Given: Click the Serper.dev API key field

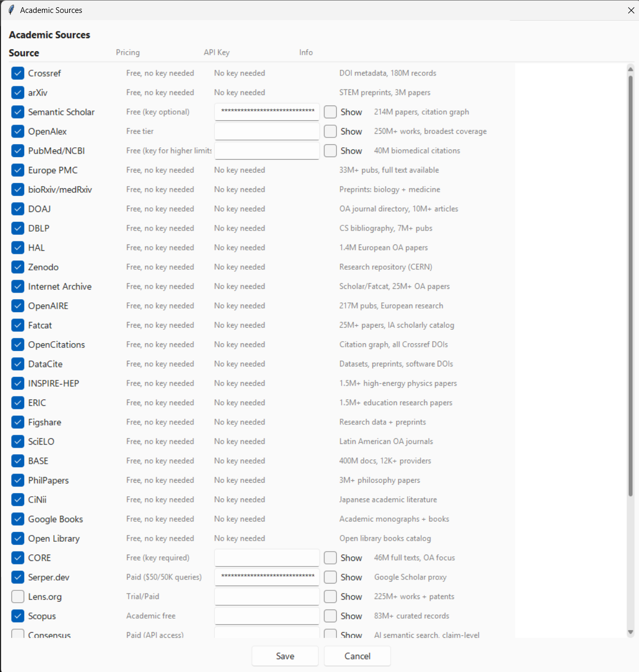Looking at the screenshot, I should click(x=267, y=577).
